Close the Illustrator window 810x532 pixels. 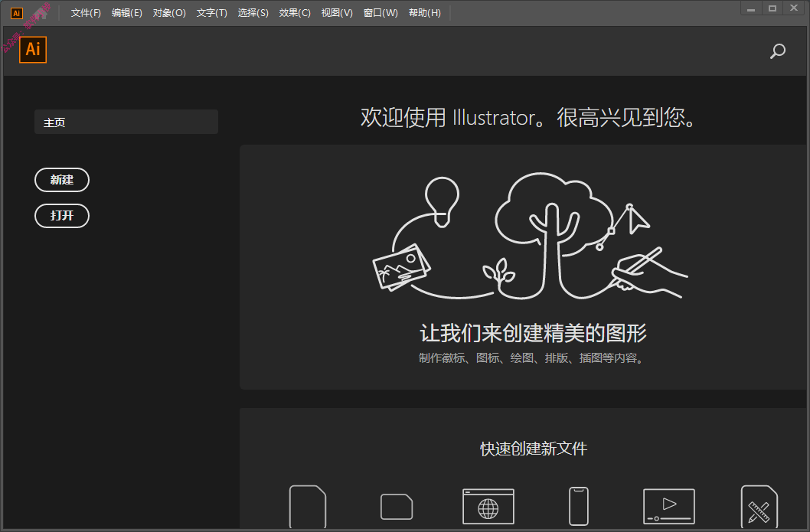794,8
